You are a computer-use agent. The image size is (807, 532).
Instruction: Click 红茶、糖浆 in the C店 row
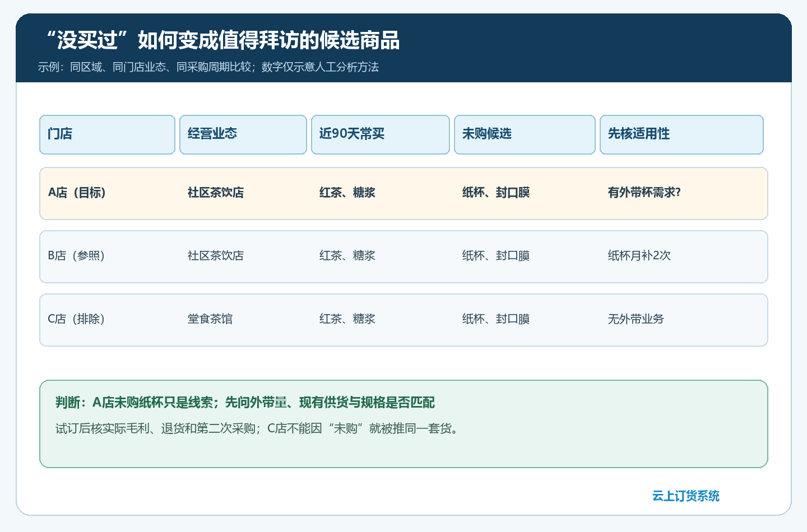click(x=347, y=319)
